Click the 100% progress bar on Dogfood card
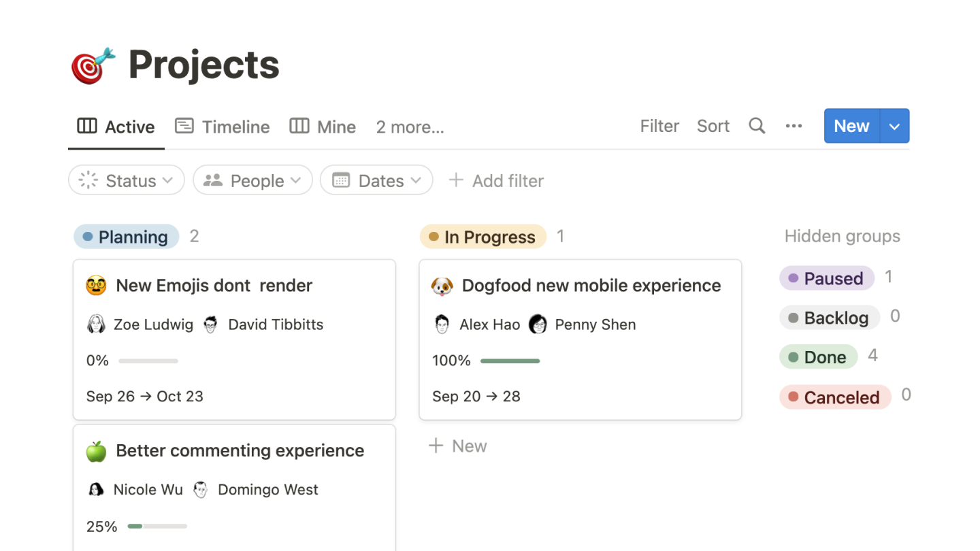The width and height of the screenshot is (980, 551). [x=510, y=361]
